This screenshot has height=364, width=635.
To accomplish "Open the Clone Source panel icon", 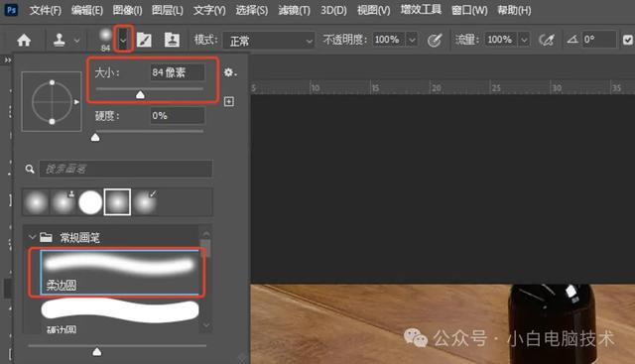I will coord(172,40).
